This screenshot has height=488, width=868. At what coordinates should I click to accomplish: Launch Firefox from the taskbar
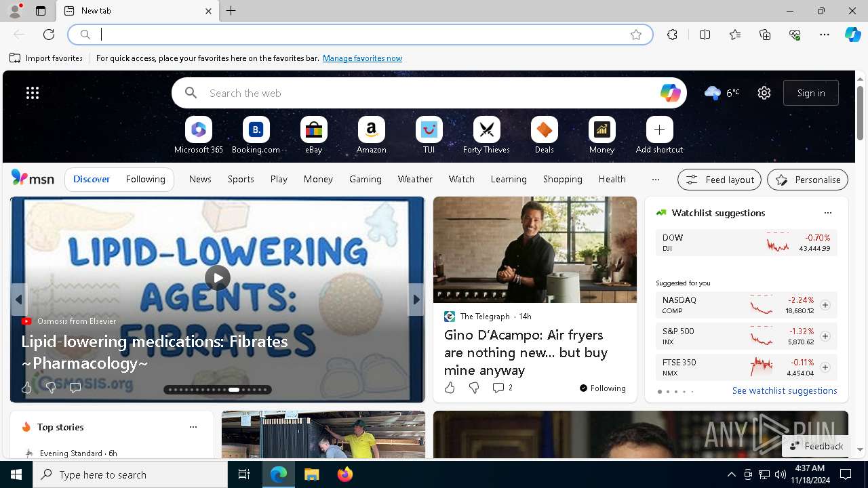click(345, 474)
